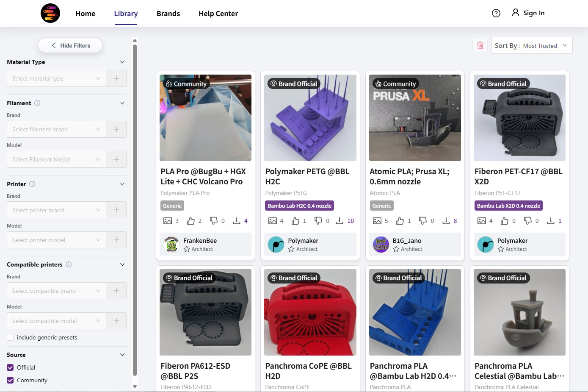Click download icon on Atomic PLA card
The width and height of the screenshot is (588, 392).
446,221
